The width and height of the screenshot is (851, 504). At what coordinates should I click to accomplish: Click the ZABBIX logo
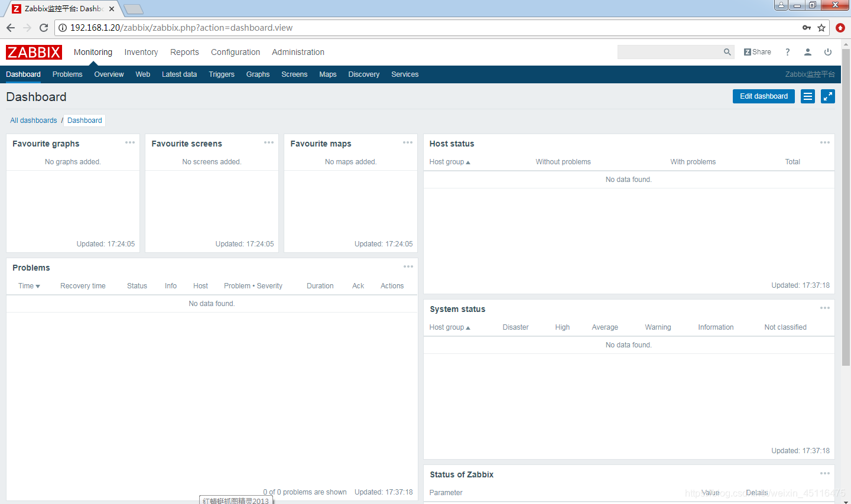tap(34, 52)
